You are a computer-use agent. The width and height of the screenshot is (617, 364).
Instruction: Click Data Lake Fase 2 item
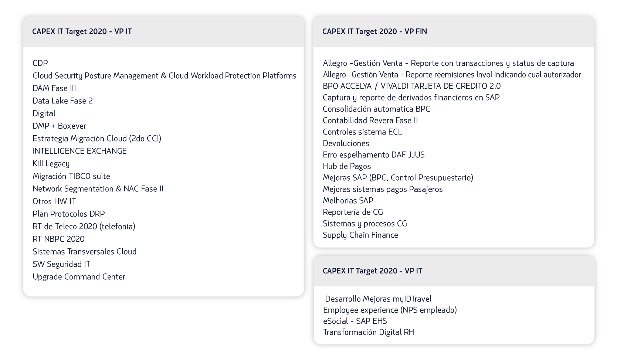pos(62,101)
